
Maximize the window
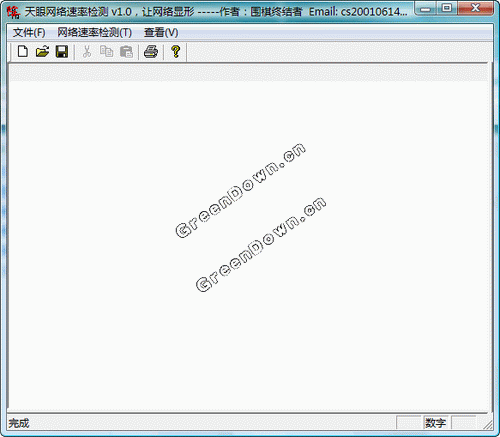click(447, 8)
